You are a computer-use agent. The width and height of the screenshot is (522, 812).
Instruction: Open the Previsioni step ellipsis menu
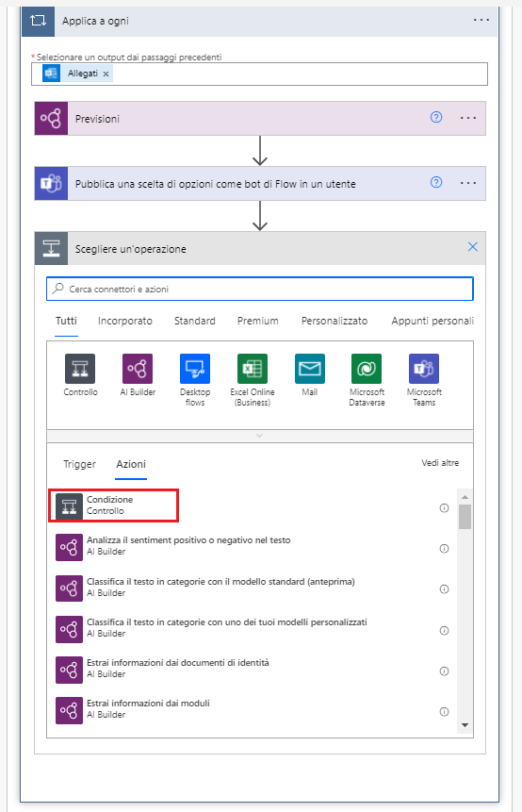468,118
